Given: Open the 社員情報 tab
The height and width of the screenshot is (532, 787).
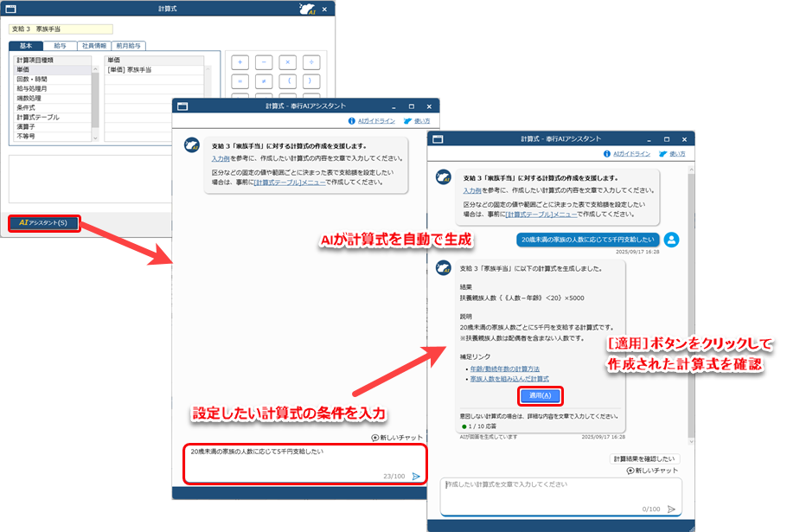Looking at the screenshot, I should (93, 46).
